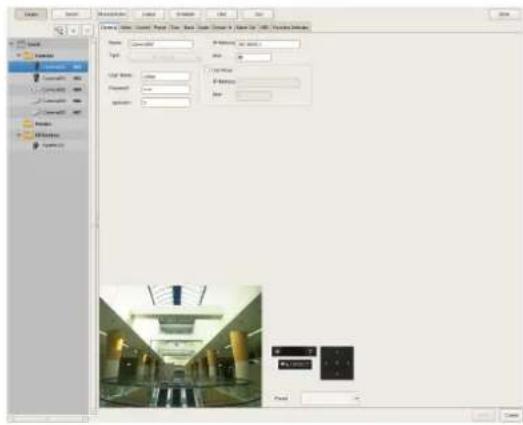Open the Type dropdown in the camera form
The height and width of the screenshot is (425, 523).
coord(165,57)
